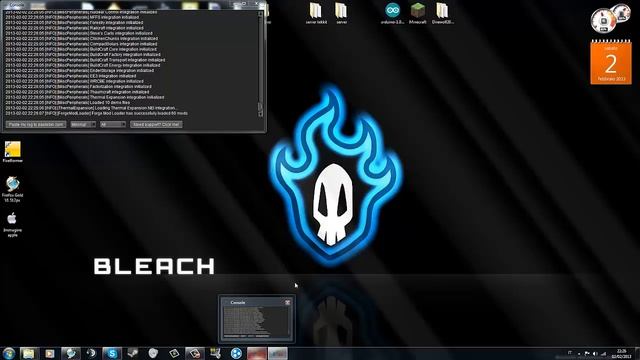Open the server tekkit folder on desktop
Screen dimensions: 640x360
pos(316,13)
